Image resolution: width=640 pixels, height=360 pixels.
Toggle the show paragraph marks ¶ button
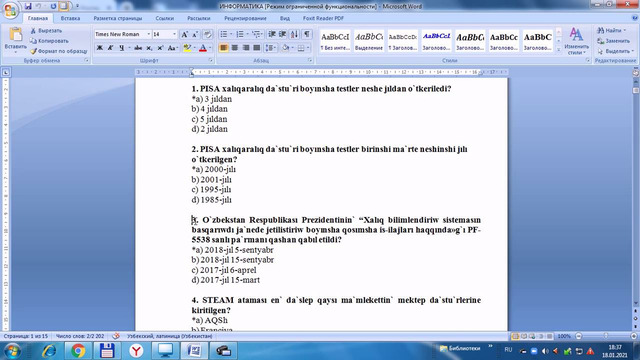307,34
